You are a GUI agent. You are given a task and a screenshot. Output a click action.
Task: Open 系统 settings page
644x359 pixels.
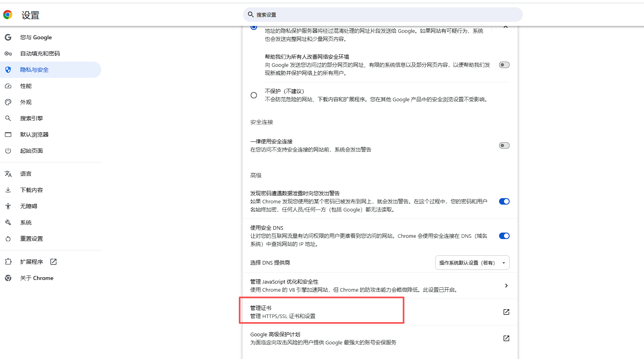pyautogui.click(x=51, y=222)
